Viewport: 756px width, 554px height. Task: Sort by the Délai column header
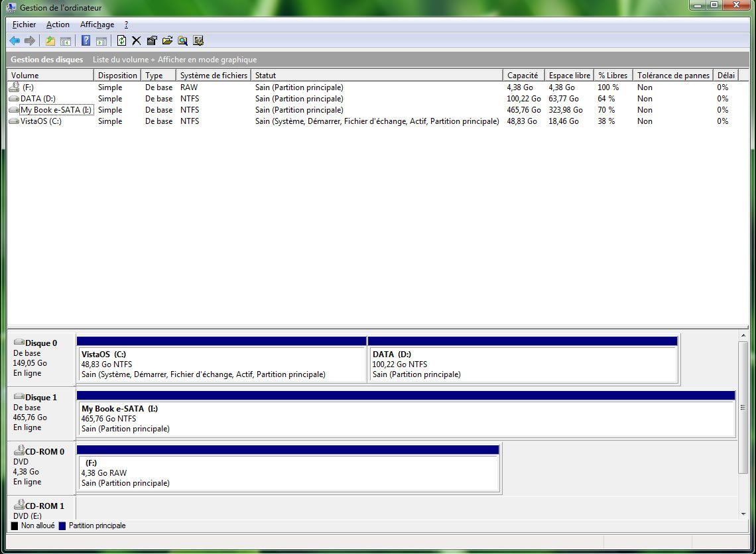pyautogui.click(x=726, y=75)
